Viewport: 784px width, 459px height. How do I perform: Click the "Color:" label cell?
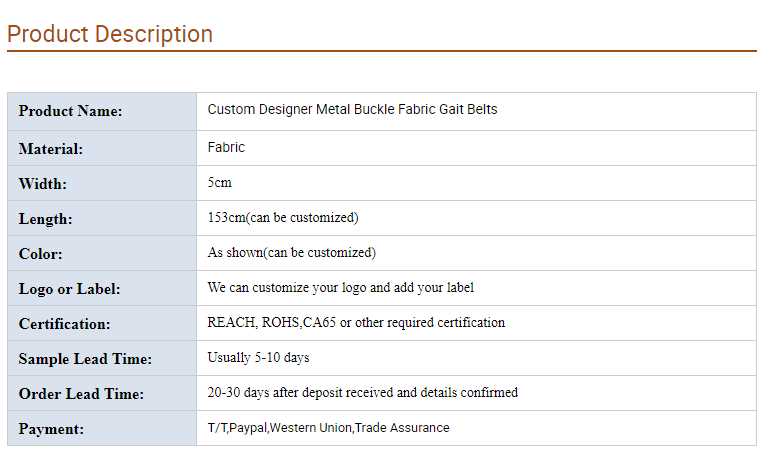click(x=41, y=254)
